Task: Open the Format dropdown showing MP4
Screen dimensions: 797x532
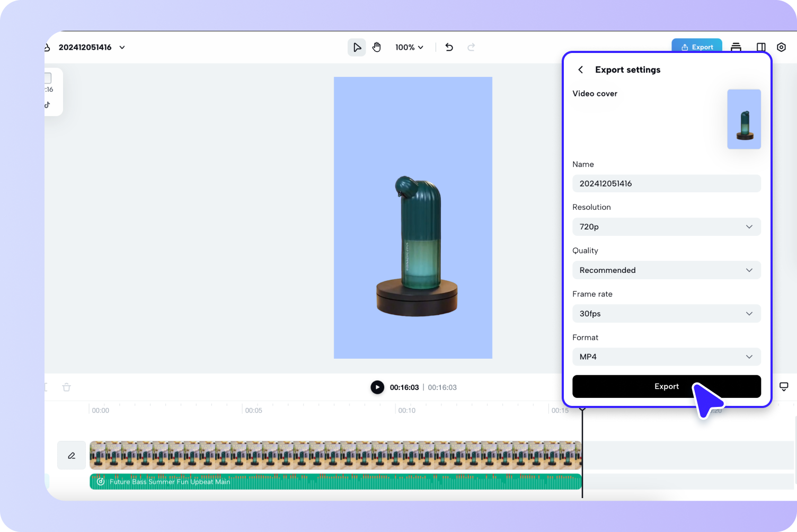Action: [667, 357]
